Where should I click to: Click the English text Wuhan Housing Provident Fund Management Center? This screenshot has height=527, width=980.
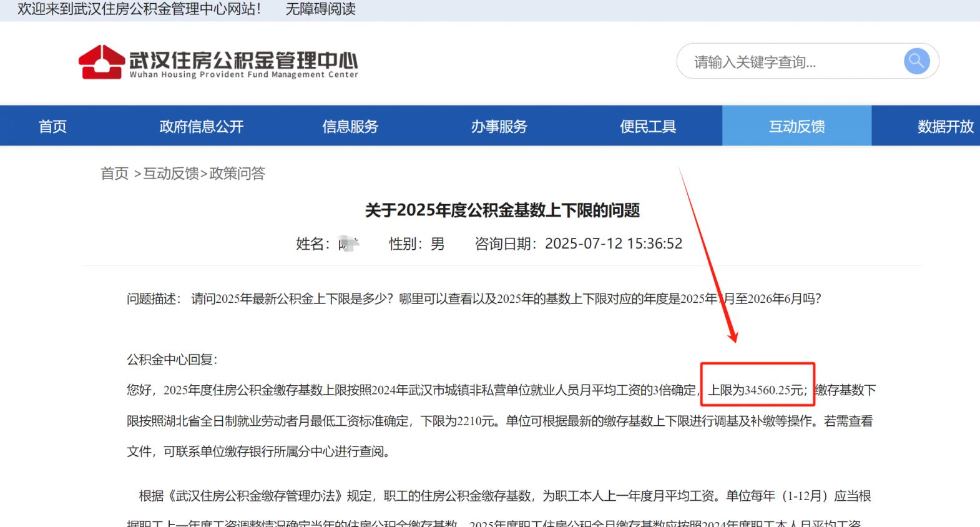243,74
